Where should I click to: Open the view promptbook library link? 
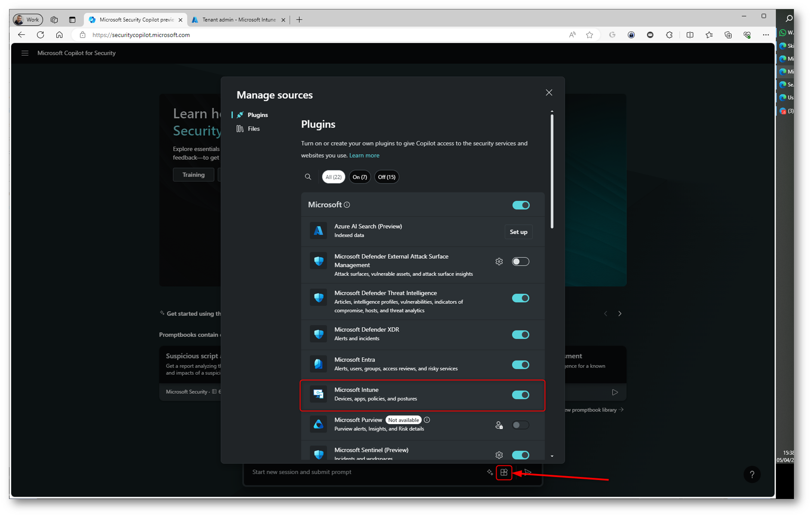pos(594,410)
